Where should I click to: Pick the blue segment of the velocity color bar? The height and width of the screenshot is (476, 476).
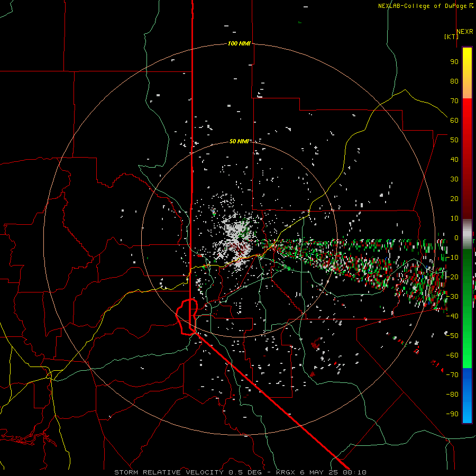pos(467,396)
